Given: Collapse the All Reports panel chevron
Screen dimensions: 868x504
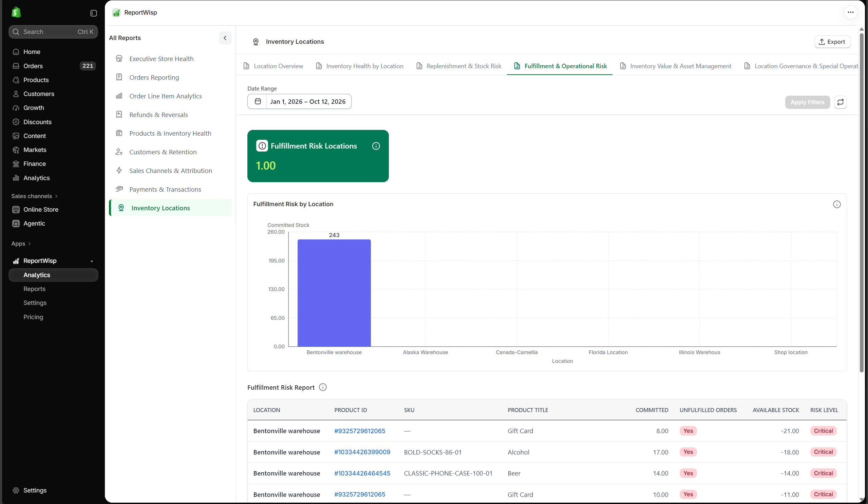Looking at the screenshot, I should pyautogui.click(x=225, y=38).
